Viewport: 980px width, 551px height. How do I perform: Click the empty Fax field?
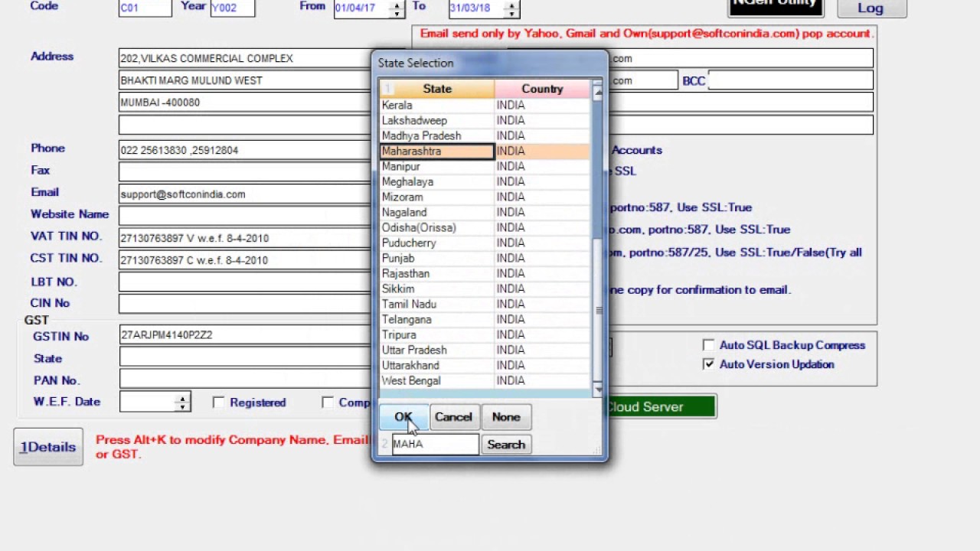(x=245, y=171)
